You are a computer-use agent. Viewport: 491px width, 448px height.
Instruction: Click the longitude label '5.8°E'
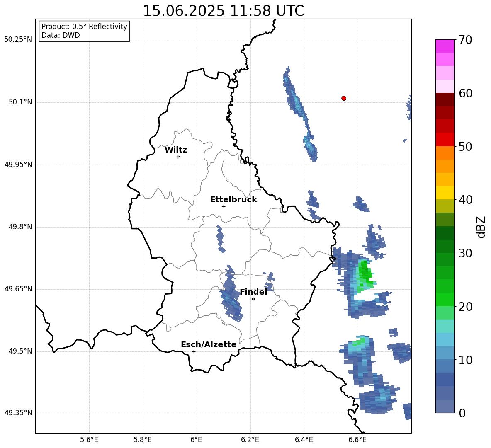pyautogui.click(x=143, y=440)
